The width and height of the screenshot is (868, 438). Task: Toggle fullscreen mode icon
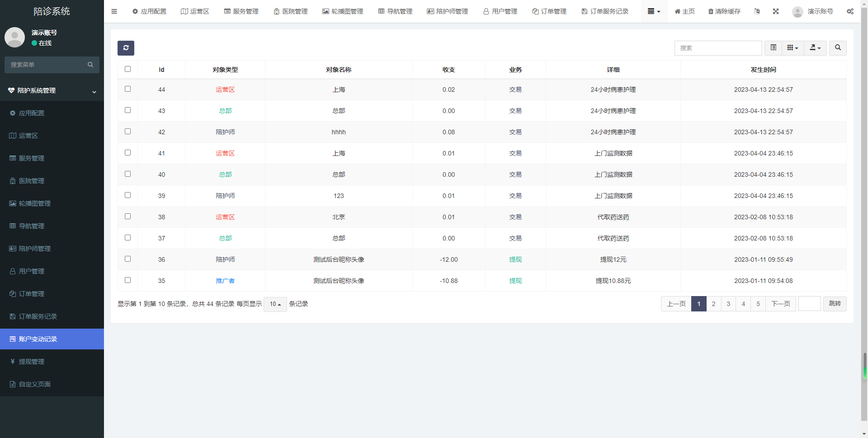776,11
